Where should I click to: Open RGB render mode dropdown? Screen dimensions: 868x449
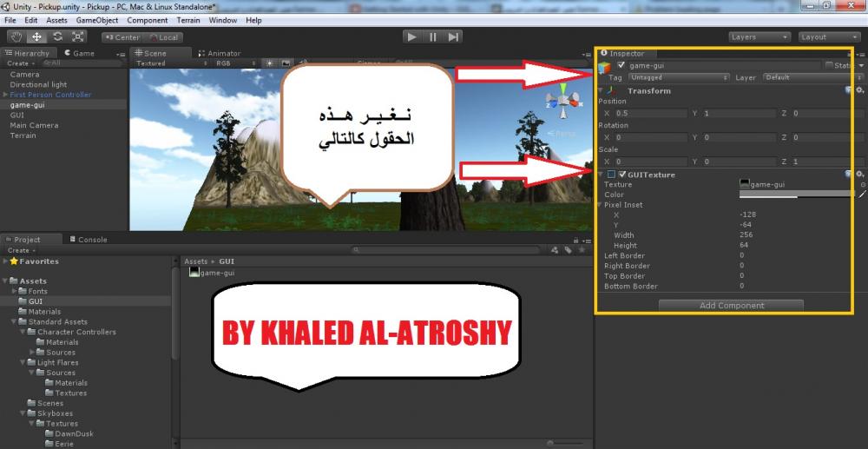click(236, 63)
